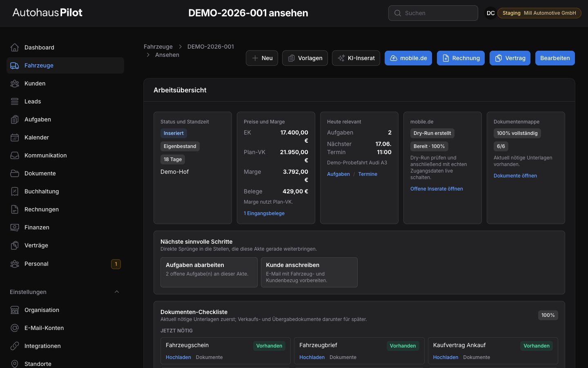Click the plus icon on Neu button
Image resolution: width=588 pixels, height=368 pixels.
[x=255, y=58]
